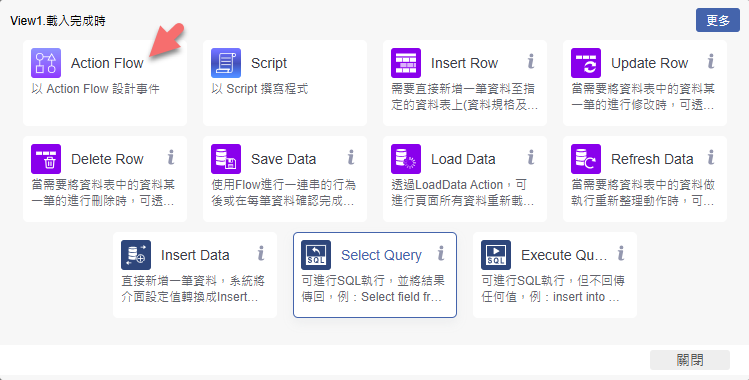Click the Delete Row title

(x=107, y=159)
